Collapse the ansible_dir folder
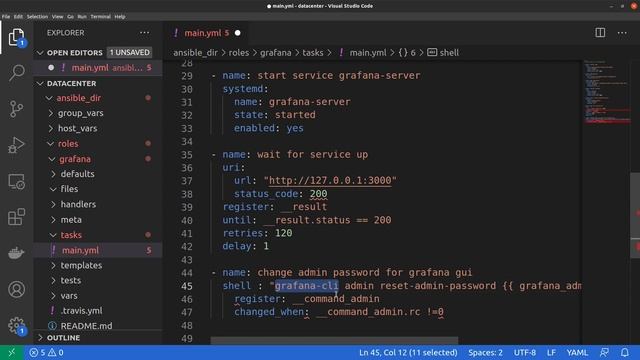The image size is (640, 360). coord(49,98)
